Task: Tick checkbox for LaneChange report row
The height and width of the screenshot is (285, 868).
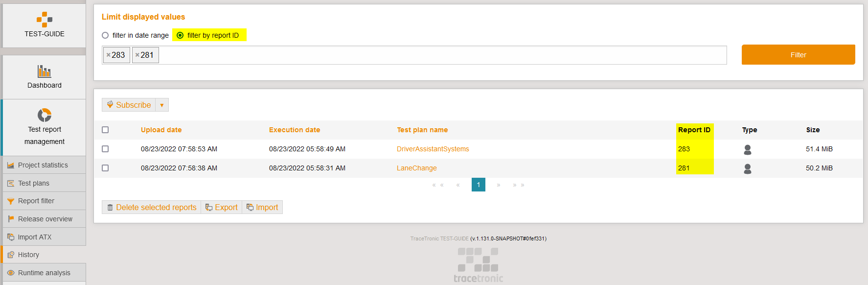Action: click(x=105, y=168)
